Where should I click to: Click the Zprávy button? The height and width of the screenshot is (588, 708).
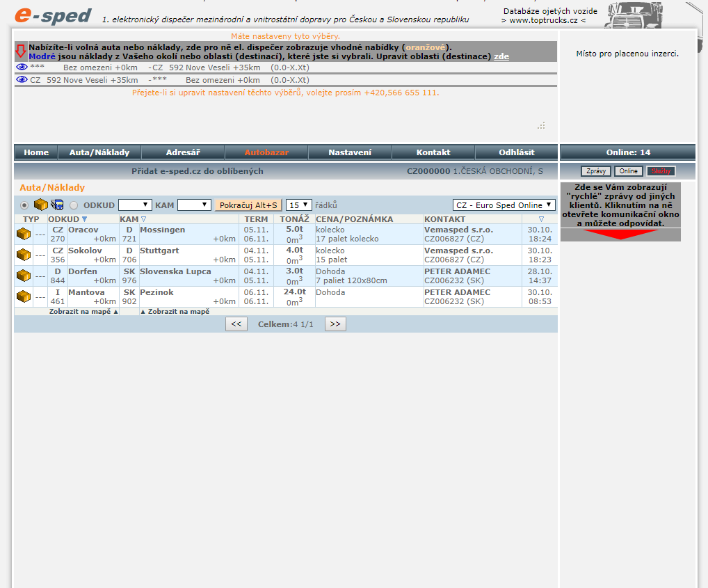coord(596,171)
